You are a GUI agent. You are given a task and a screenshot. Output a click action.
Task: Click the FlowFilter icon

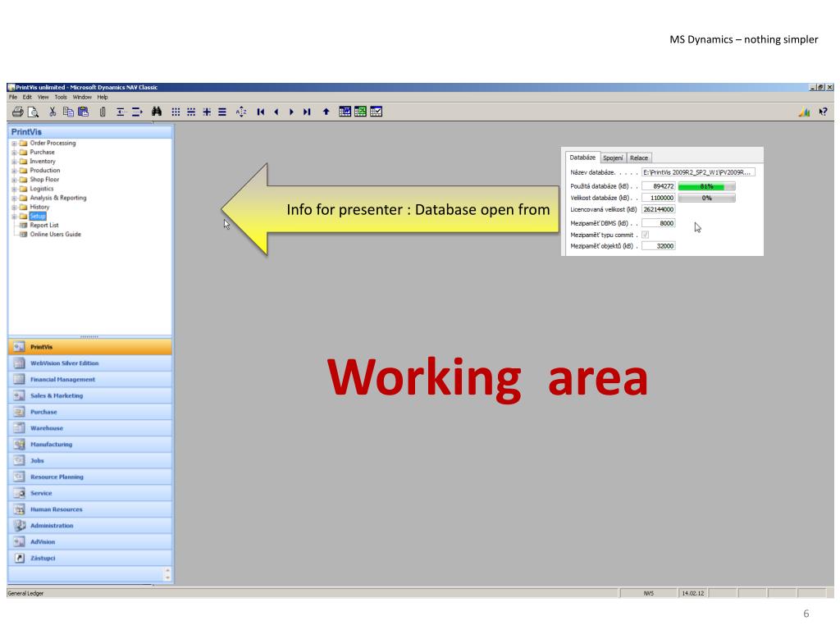point(207,112)
